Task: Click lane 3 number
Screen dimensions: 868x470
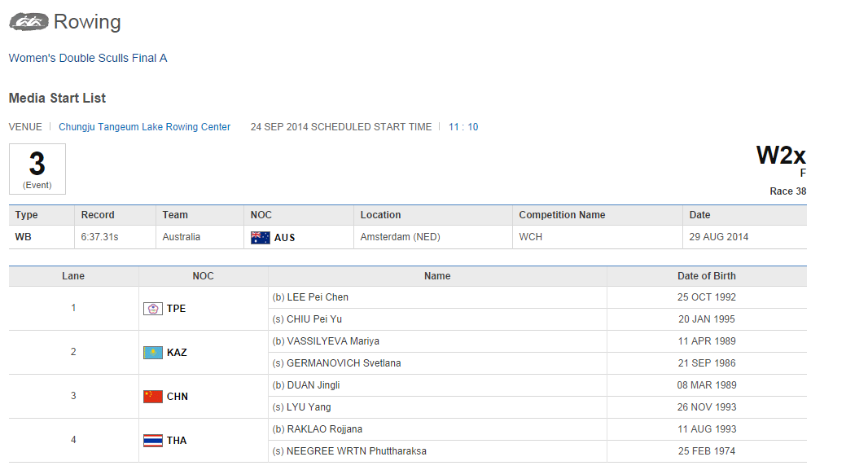Action: click(73, 396)
